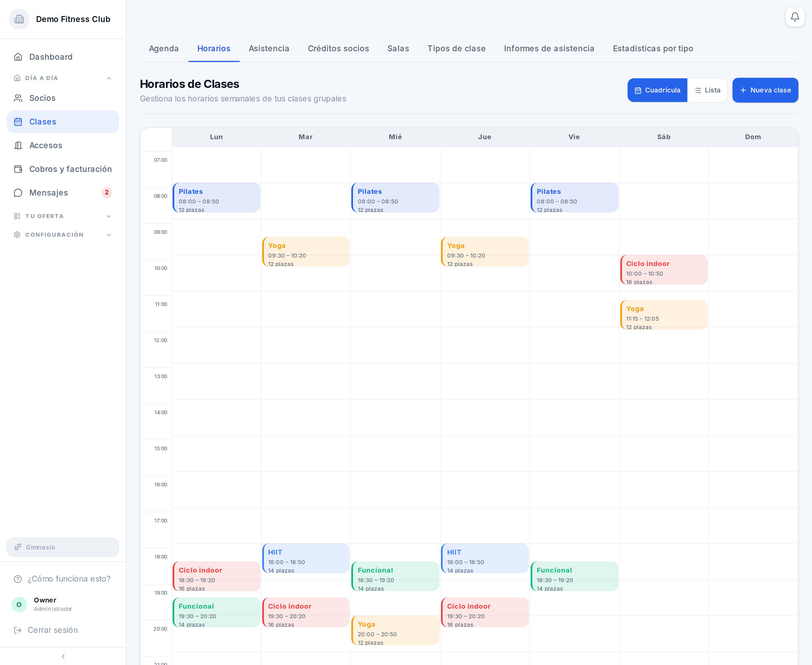Open the notifications bell
Viewport: 812px width, 665px height.
[x=795, y=17]
